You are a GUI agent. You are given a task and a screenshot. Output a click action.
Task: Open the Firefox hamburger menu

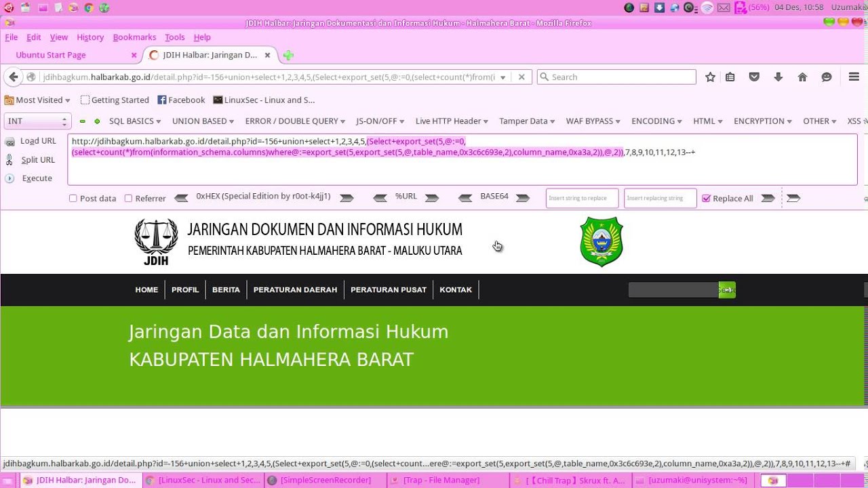point(854,77)
